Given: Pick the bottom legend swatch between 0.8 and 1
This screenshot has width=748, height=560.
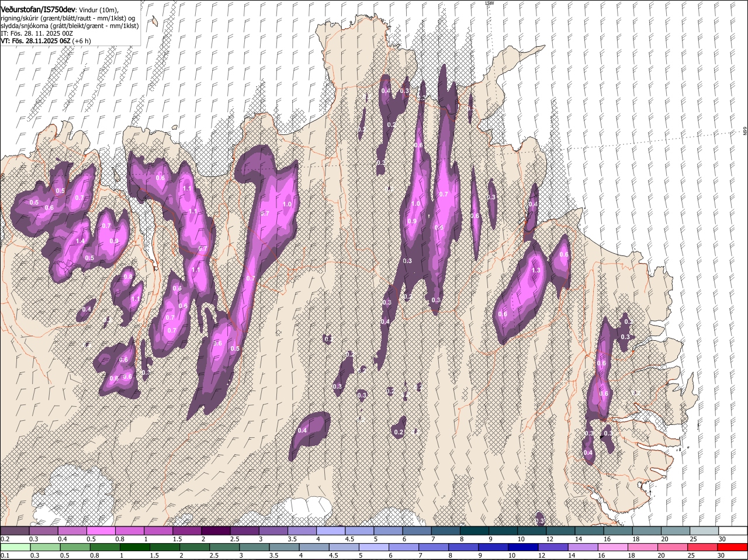Looking at the screenshot, I should [105, 547].
